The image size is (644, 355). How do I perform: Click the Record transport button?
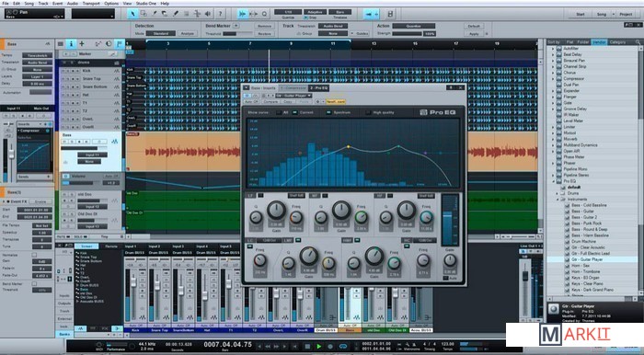pos(330,347)
